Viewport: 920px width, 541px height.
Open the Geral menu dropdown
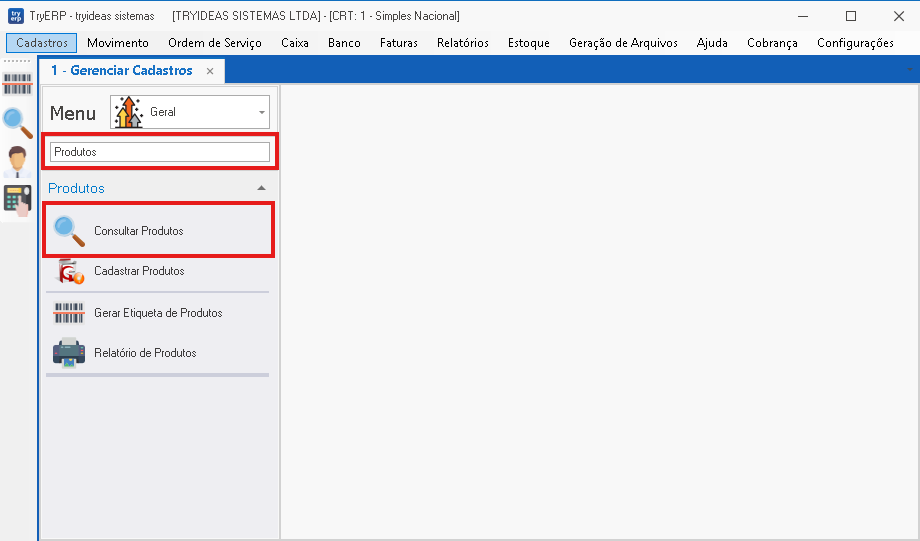[190, 112]
